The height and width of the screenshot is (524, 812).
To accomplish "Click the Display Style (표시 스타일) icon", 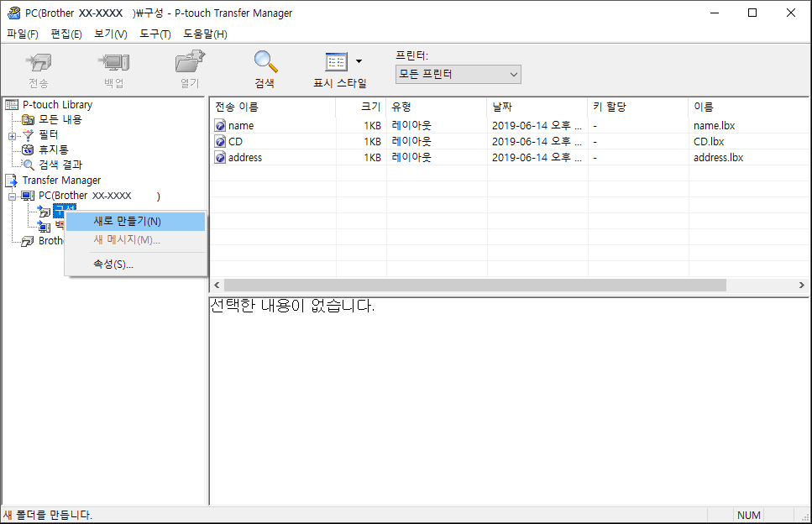I will [336, 62].
